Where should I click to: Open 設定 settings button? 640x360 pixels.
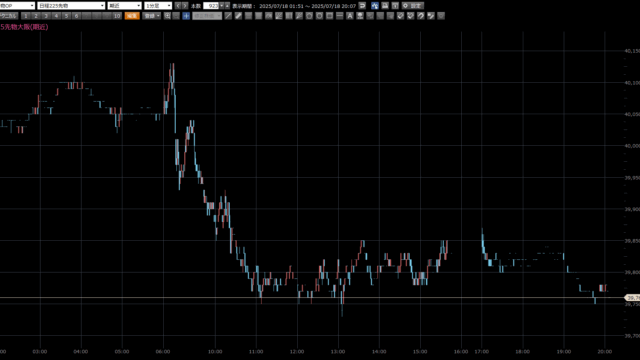(x=413, y=6)
